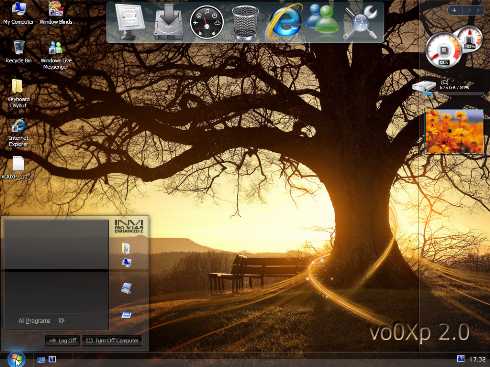Open My Computer desktop icon
Viewport: 490px width, 367px height.
(x=19, y=13)
